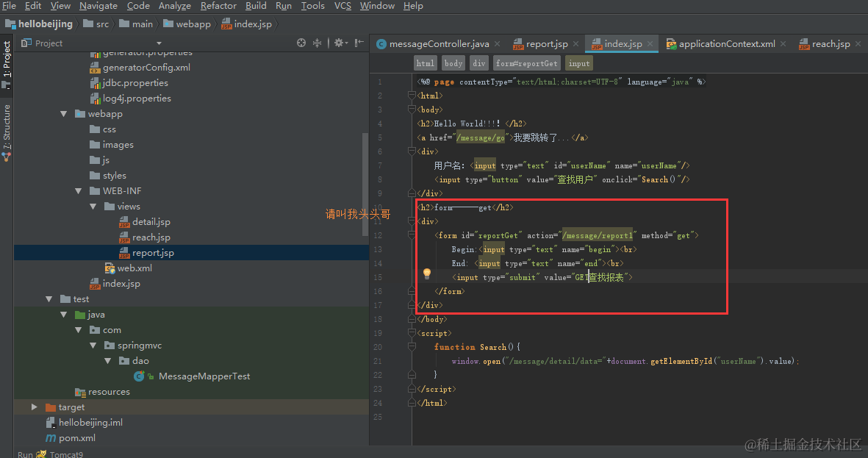Close the applicationContext.xml tab
Viewport: 868px width, 458px height.
coord(783,44)
